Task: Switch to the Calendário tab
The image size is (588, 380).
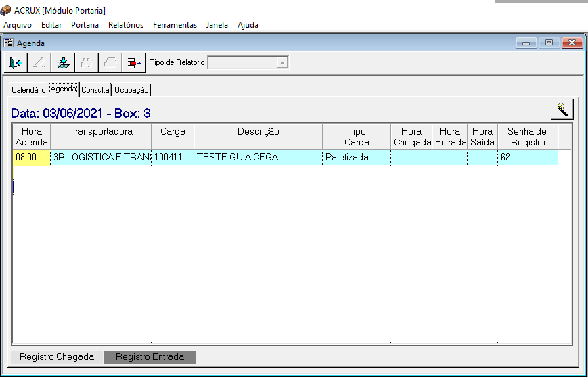Action: tap(28, 89)
